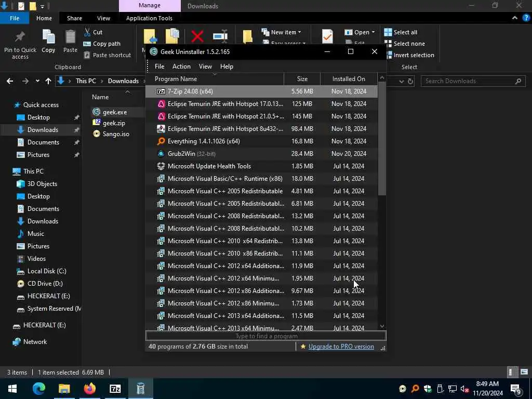The image size is (532, 399).
Task: Click the Search Downloads box
Action: coord(473,81)
